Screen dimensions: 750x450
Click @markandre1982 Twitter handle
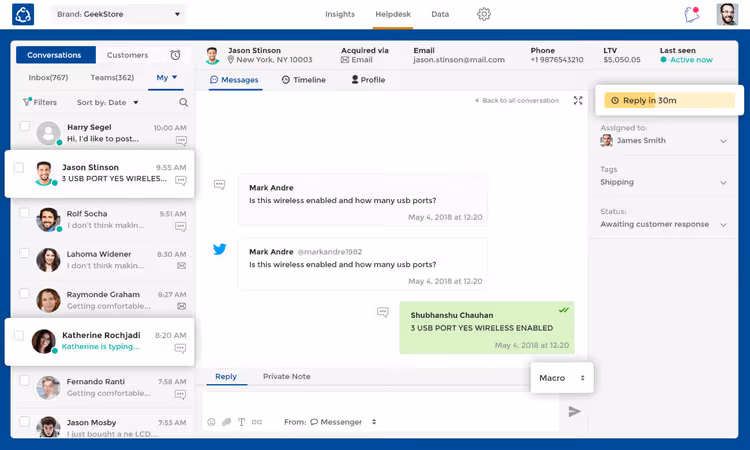click(x=330, y=252)
